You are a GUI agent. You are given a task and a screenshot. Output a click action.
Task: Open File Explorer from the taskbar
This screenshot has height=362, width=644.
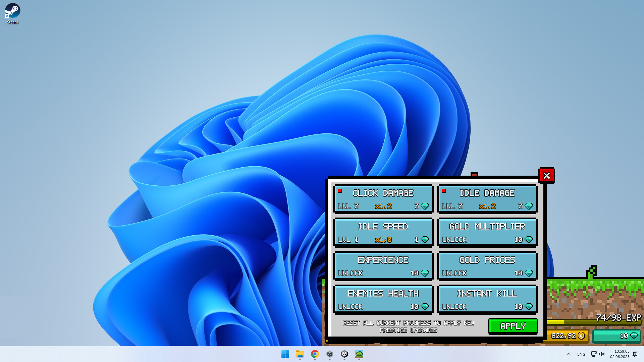(300, 354)
